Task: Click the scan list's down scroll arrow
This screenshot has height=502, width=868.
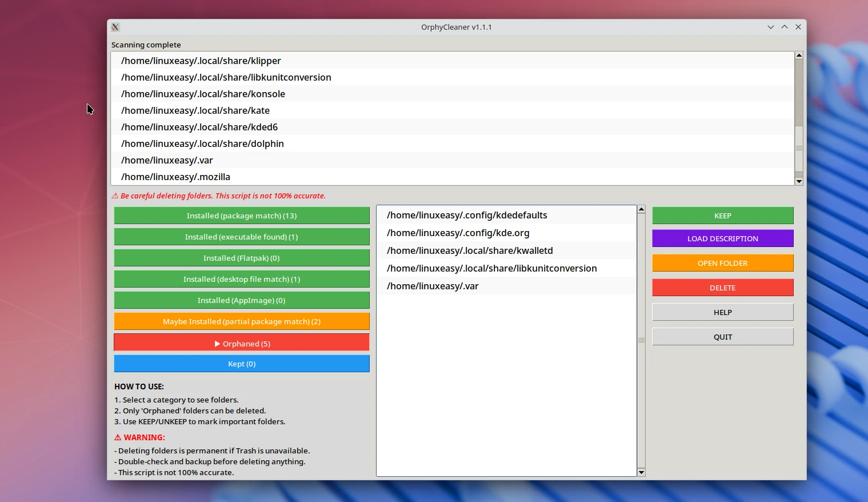Action: [799, 181]
